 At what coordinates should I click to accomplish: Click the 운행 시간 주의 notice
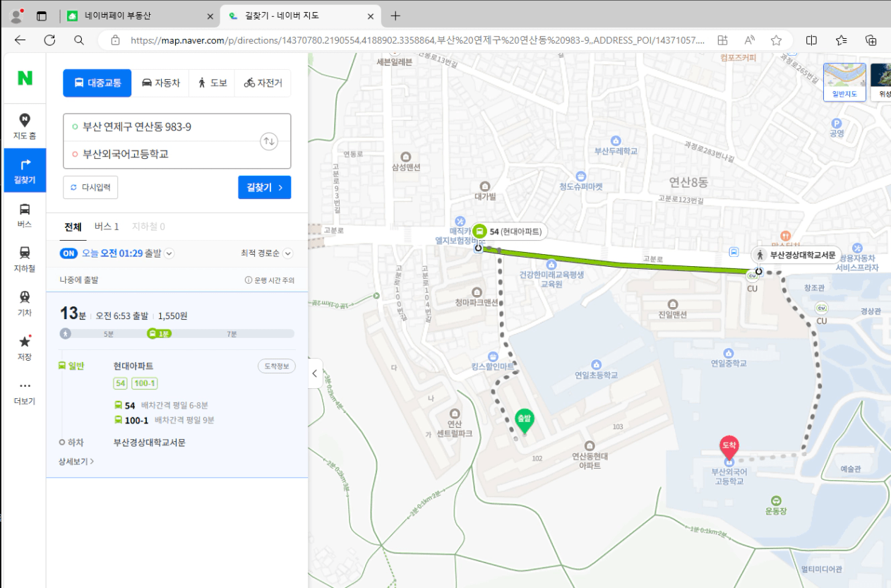pyautogui.click(x=270, y=280)
